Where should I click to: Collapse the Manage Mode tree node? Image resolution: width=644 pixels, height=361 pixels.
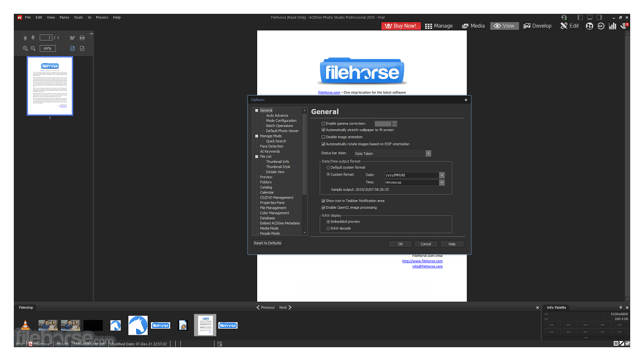click(x=257, y=136)
